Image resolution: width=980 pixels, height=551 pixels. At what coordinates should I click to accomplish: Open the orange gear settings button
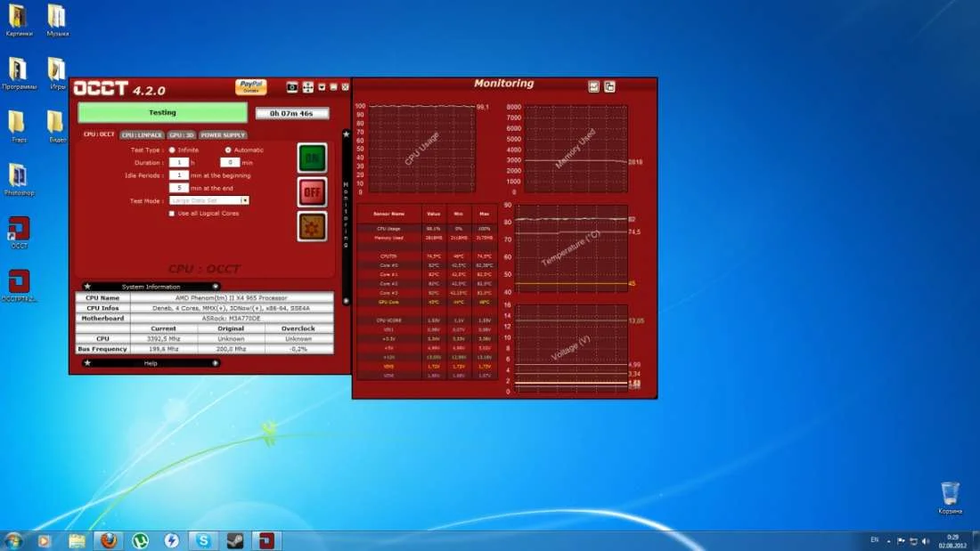(x=312, y=227)
